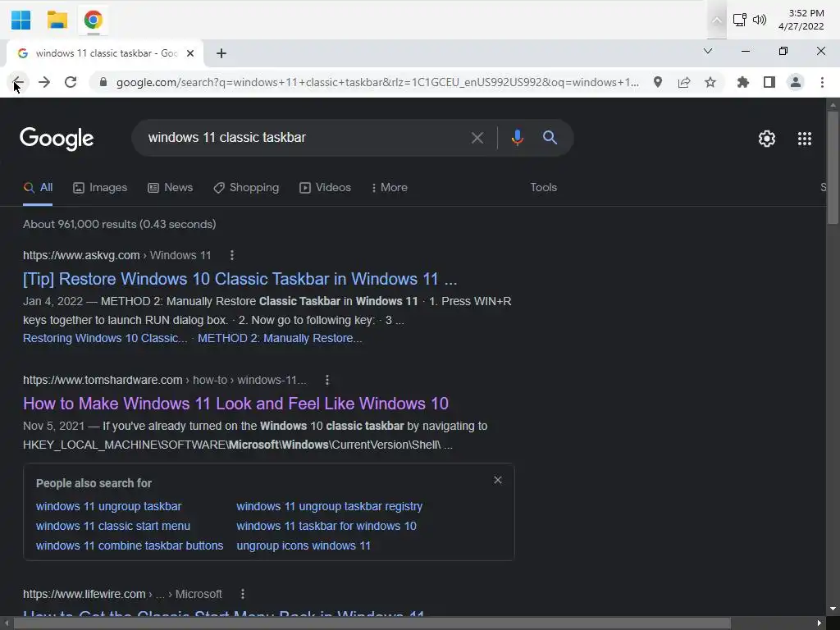Open File Explorer from the taskbar
The image size is (840, 630).
57,20
